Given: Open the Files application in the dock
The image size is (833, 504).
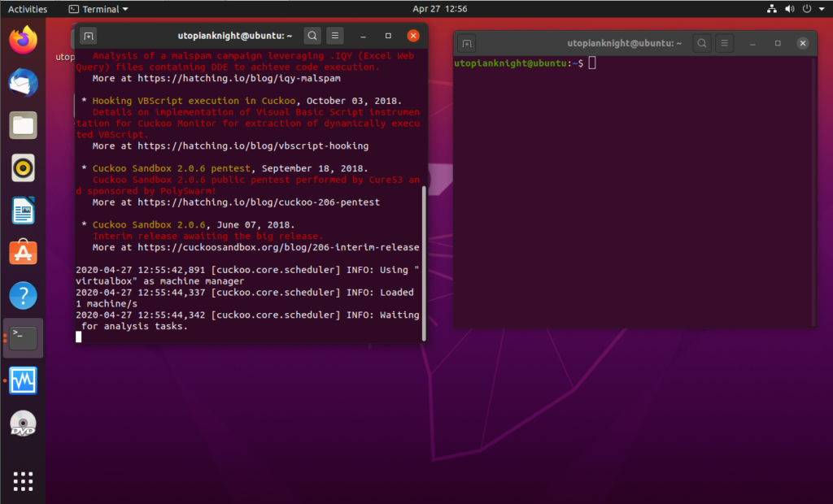Looking at the screenshot, I should coord(22,124).
